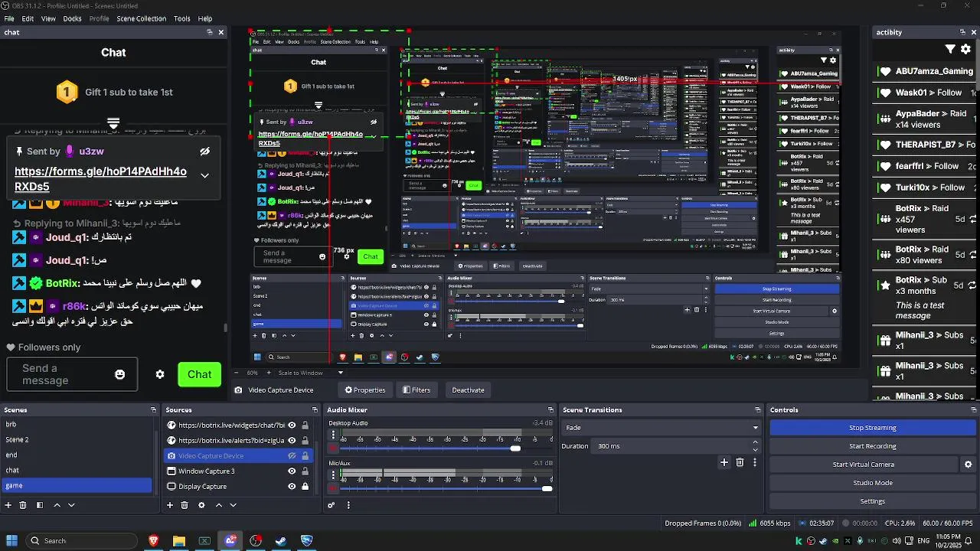Click Desktop Audio volume slider handle
The width and height of the screenshot is (980, 551).
click(515, 448)
